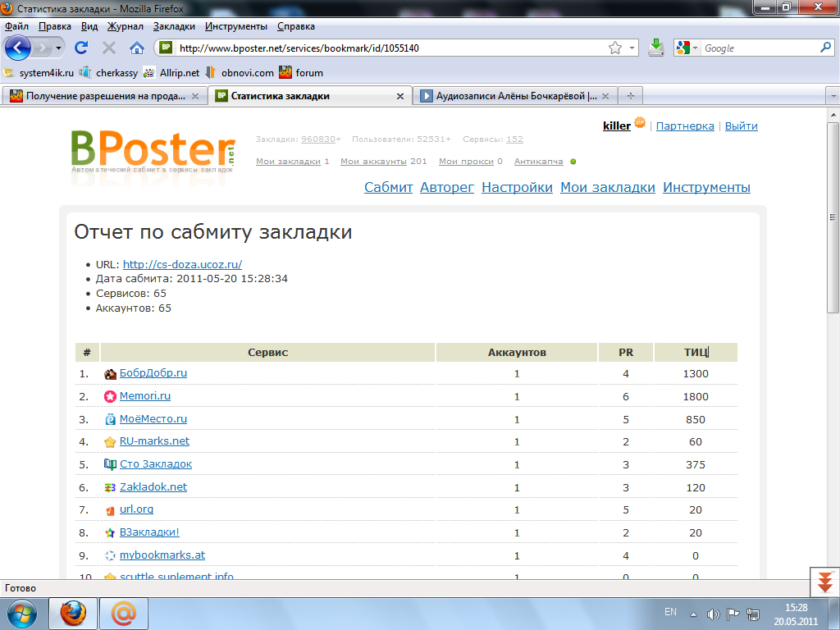Reload the page with the Refresh icon
Viewport: 840px width, 630px height.
tap(81, 48)
